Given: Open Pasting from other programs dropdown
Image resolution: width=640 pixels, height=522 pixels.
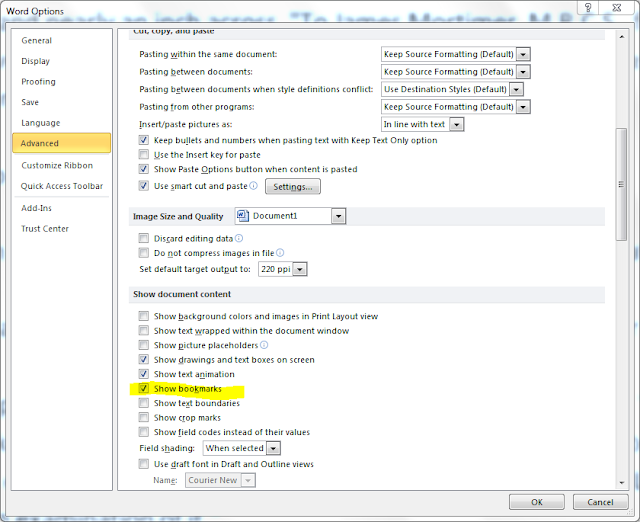Looking at the screenshot, I should 523,107.
